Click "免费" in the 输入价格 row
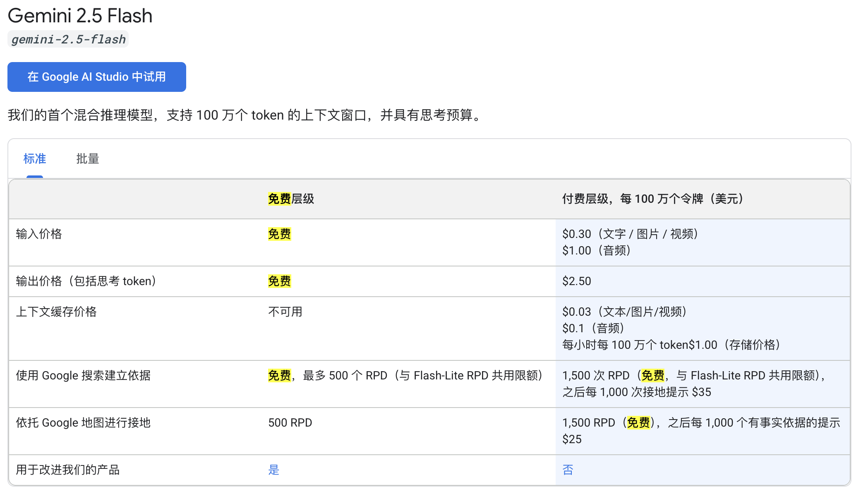The image size is (868, 499). pos(280,234)
